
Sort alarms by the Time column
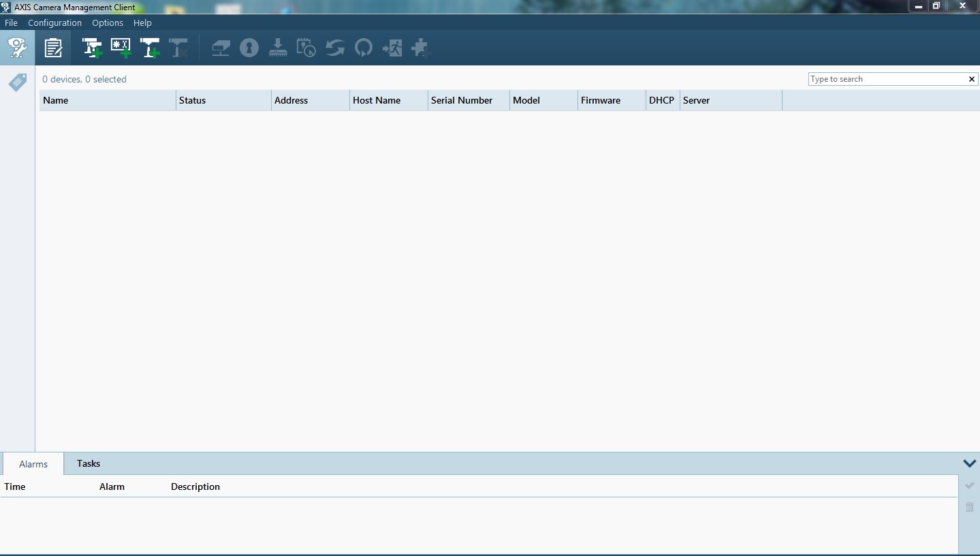[15, 486]
